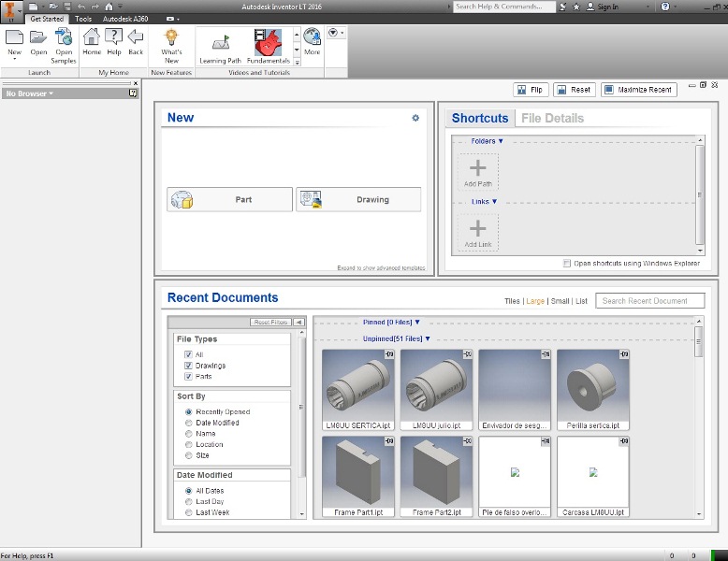
Task: Click the New file ribbon icon
Action: (x=14, y=39)
